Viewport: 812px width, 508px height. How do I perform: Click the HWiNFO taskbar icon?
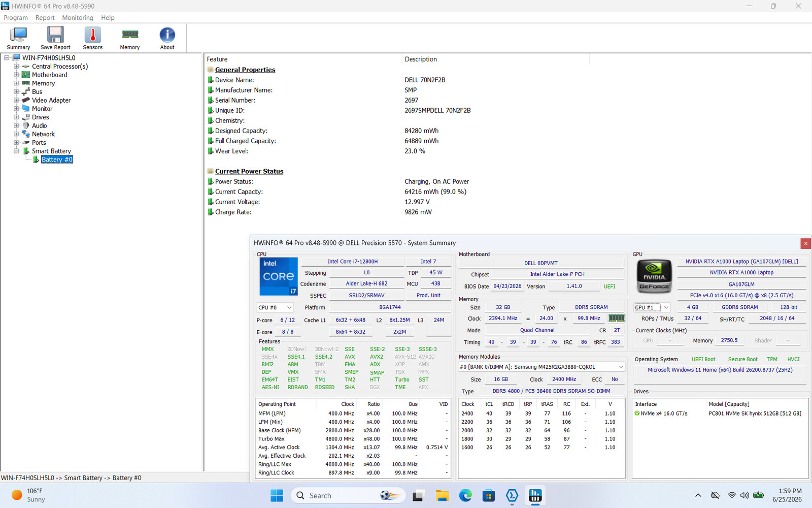click(x=535, y=495)
